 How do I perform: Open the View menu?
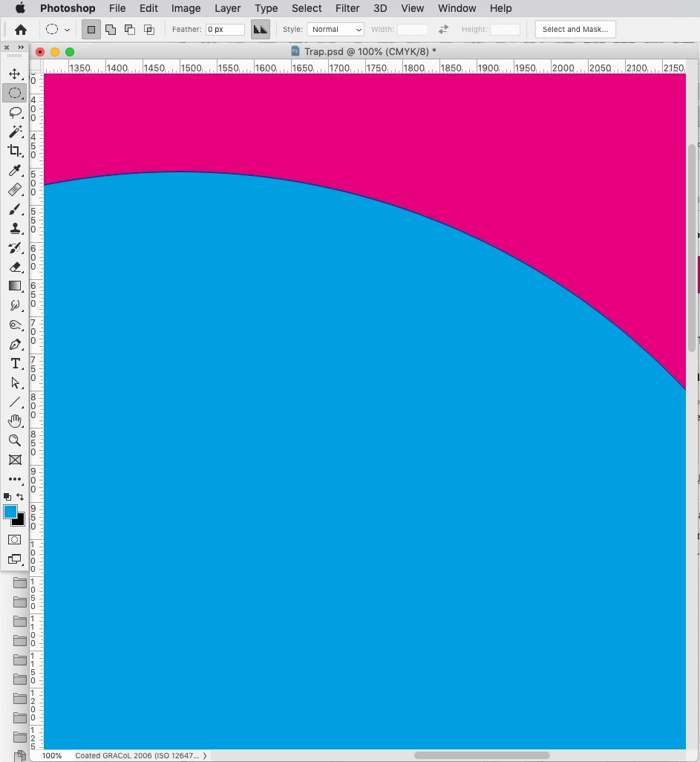pos(413,8)
